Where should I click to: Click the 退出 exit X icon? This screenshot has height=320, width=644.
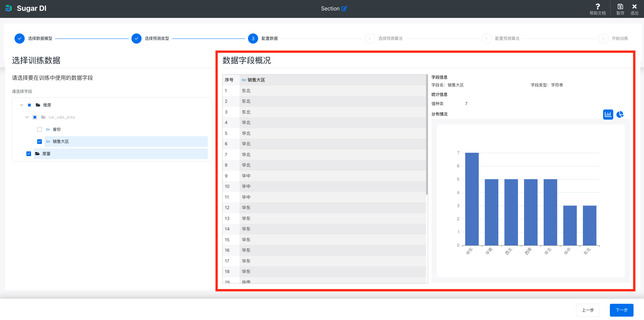click(635, 6)
